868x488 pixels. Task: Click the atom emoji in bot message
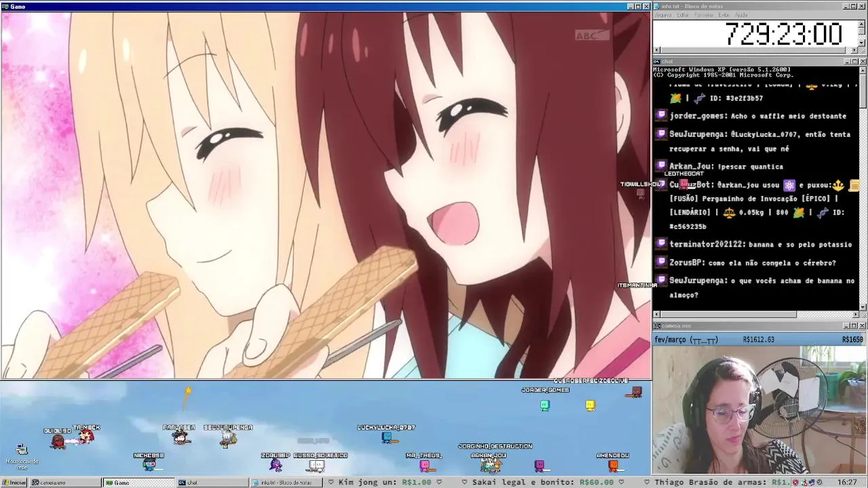pos(789,184)
